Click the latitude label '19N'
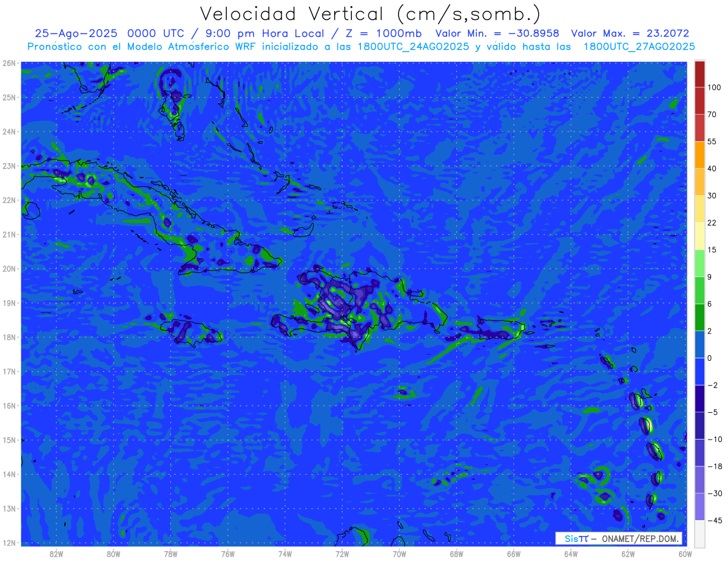This screenshot has width=728, height=562. click(9, 303)
